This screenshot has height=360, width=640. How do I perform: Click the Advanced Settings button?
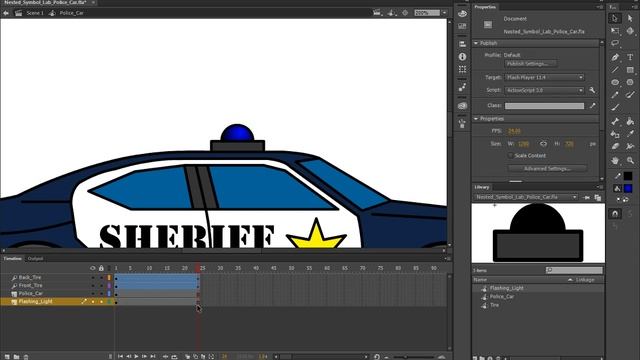coord(547,169)
